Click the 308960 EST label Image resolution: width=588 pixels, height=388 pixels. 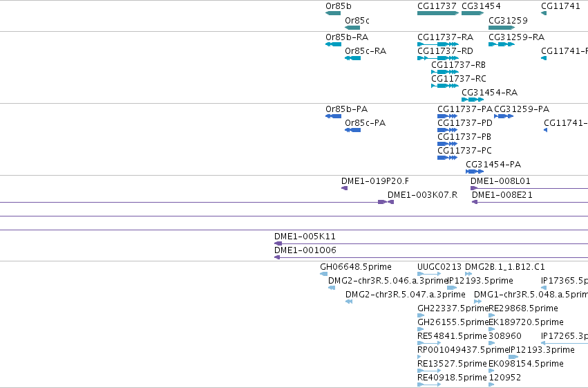(505, 336)
